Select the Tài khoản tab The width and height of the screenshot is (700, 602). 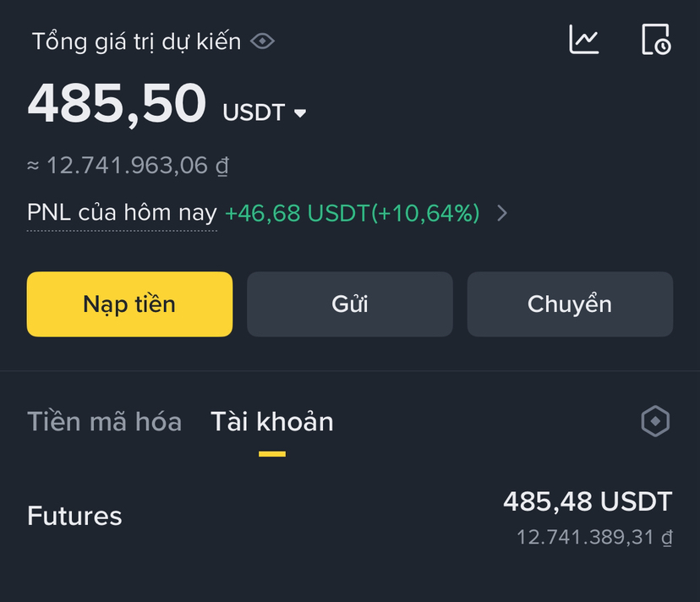coord(271,421)
